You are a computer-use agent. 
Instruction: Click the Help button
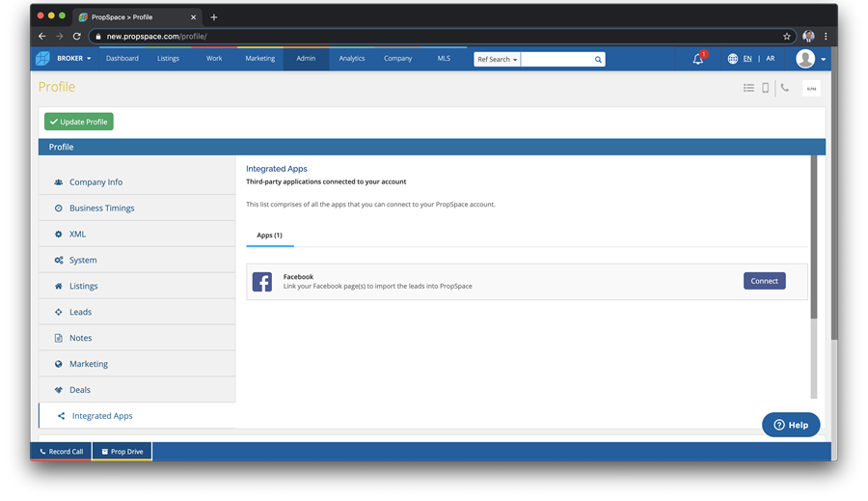click(791, 425)
